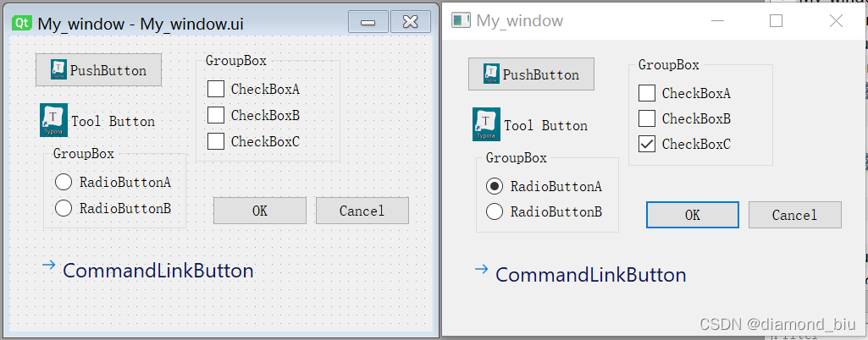Image resolution: width=868 pixels, height=340 pixels.
Task: Click the Qt logo icon in designer title bar
Action: pos(21,23)
